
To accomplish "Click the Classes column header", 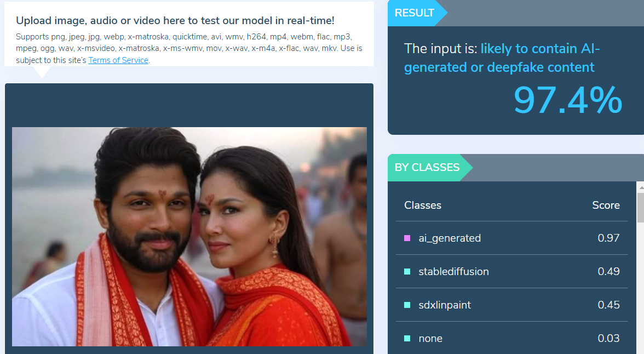I will tap(423, 205).
